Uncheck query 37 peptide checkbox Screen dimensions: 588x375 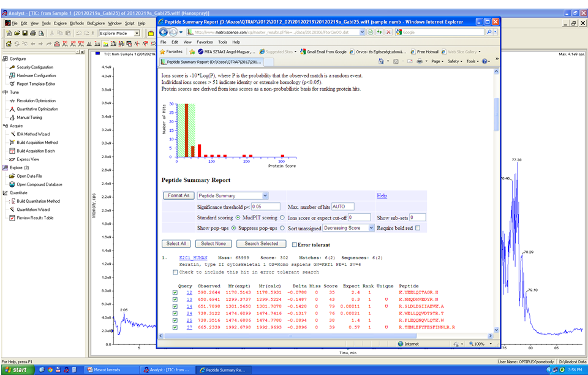click(x=175, y=327)
